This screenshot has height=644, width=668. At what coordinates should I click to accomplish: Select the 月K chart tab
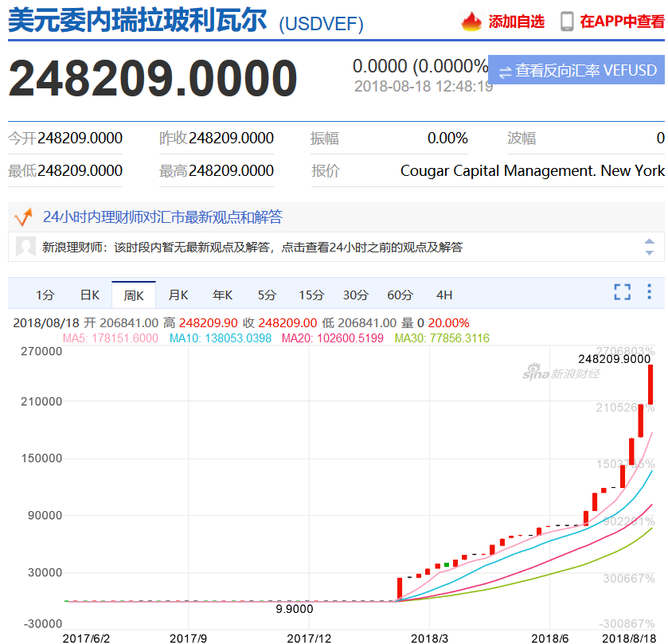(x=178, y=295)
